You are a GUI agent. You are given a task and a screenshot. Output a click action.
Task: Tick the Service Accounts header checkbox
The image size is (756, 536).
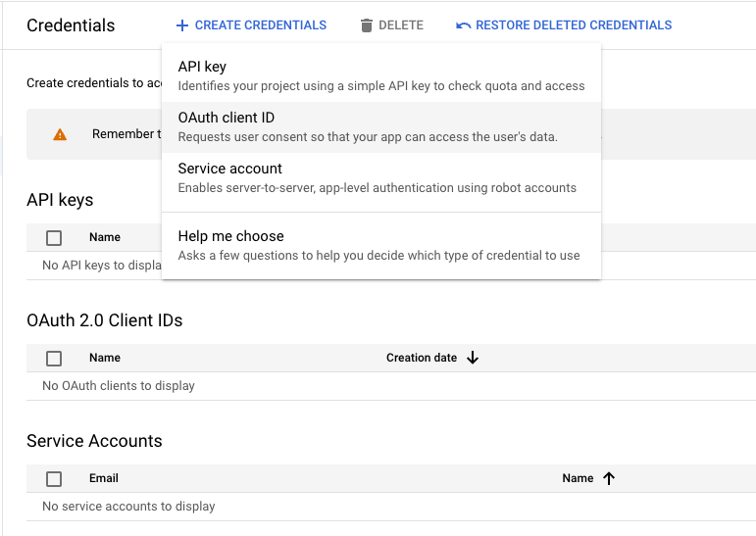54,478
